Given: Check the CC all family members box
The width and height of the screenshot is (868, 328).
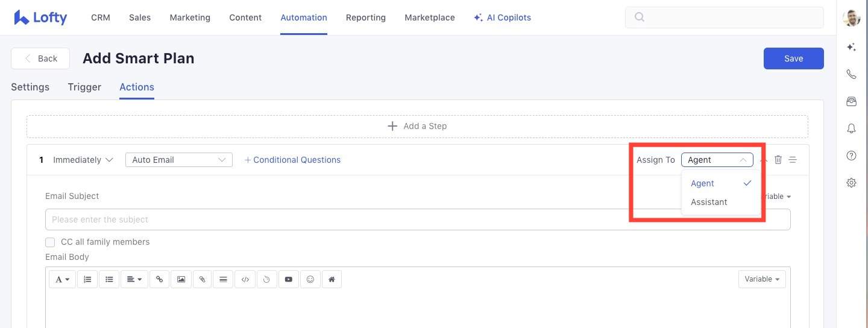Looking at the screenshot, I should pos(51,242).
